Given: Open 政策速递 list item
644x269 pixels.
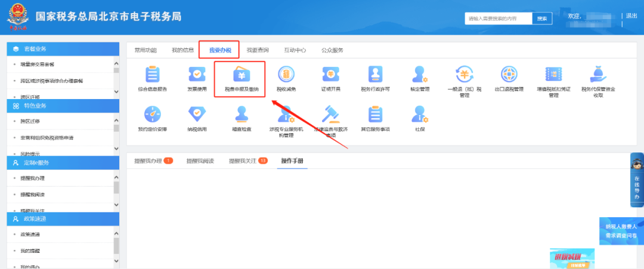Looking at the screenshot, I should [x=30, y=234].
